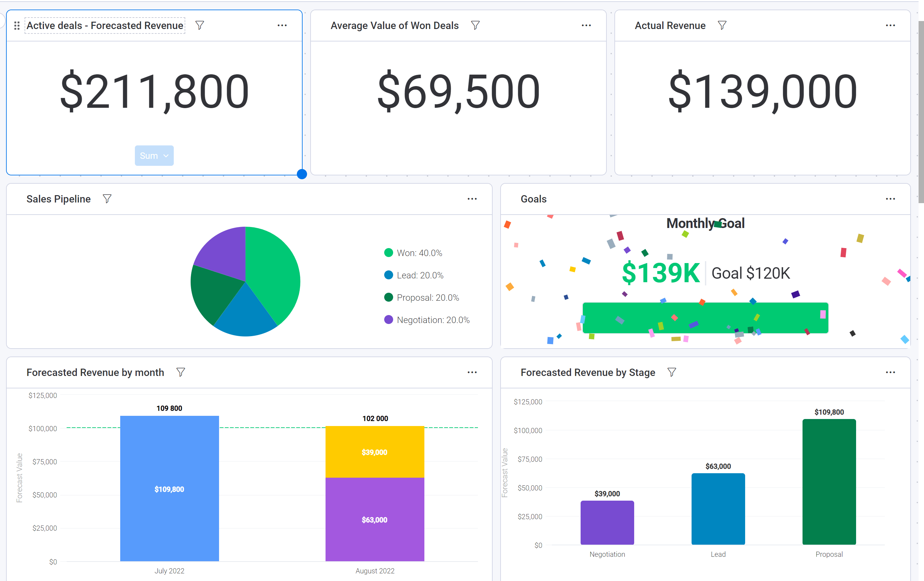Image resolution: width=924 pixels, height=581 pixels.
Task: Expand the Sum dropdown
Action: point(154,156)
